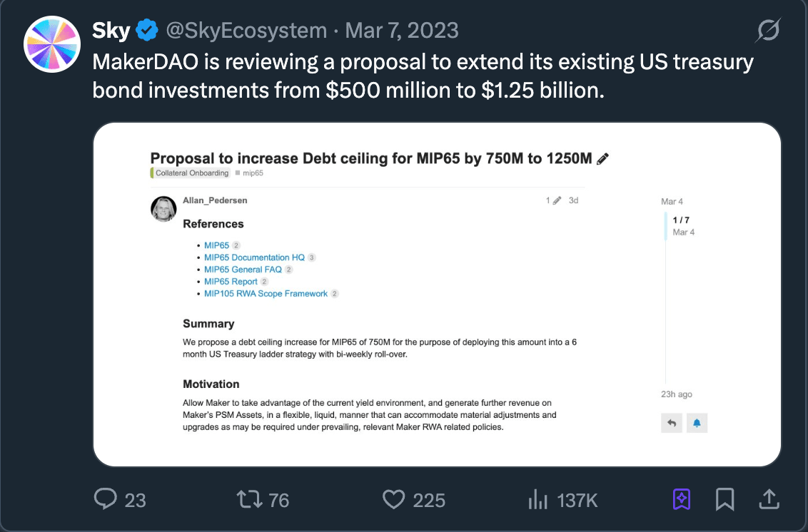Screen dimensions: 808x532
Task: Click the pencil edit icon beside title
Action: tap(602, 159)
